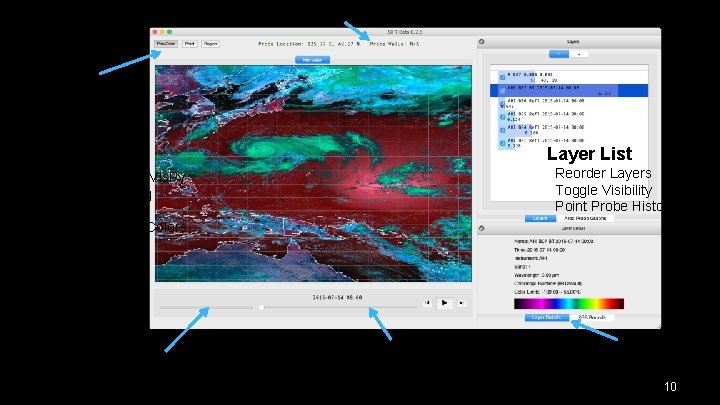This screenshot has width=720, height=405.
Task: Click the Instrument line in Layer Details
Action: click(531, 258)
